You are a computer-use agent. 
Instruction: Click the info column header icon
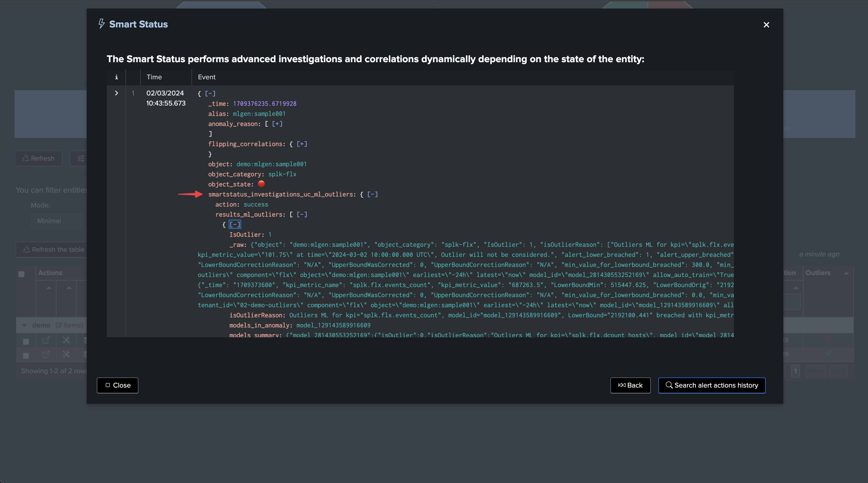116,77
